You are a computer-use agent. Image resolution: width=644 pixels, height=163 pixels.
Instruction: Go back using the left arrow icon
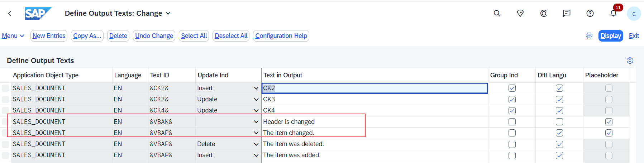click(x=10, y=14)
